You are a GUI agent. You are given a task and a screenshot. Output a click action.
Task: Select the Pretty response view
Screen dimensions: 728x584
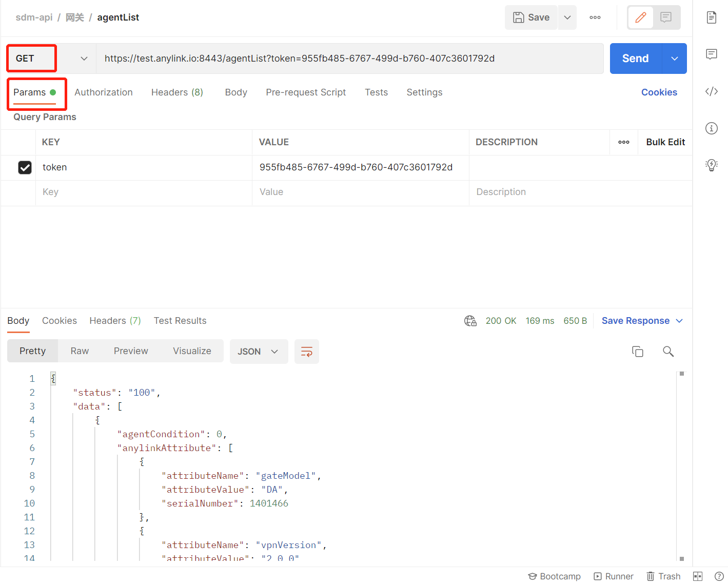click(32, 351)
